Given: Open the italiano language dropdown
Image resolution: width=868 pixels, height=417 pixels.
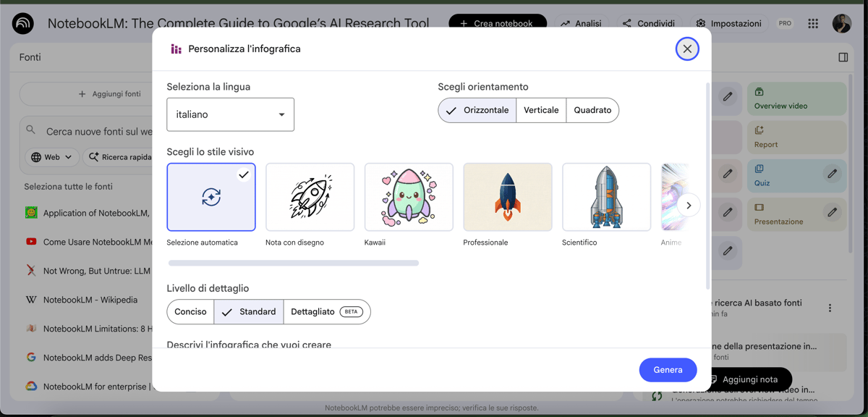Looking at the screenshot, I should point(230,114).
